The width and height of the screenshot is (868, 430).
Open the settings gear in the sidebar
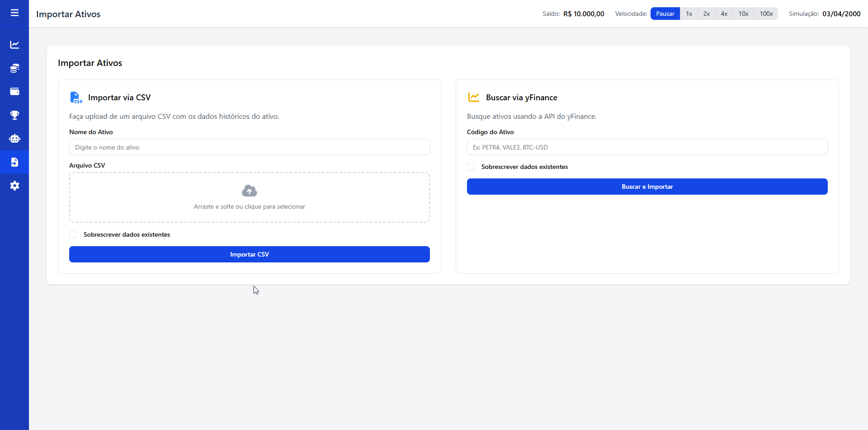pyautogui.click(x=14, y=185)
